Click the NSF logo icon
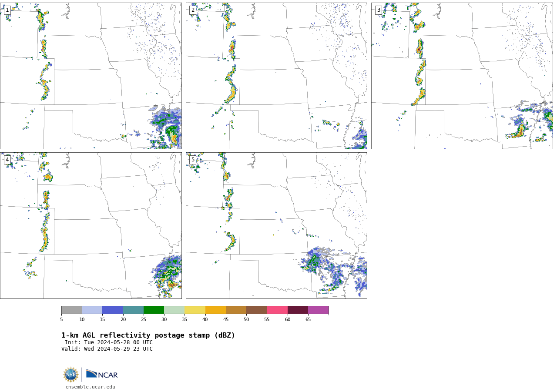 (x=71, y=375)
